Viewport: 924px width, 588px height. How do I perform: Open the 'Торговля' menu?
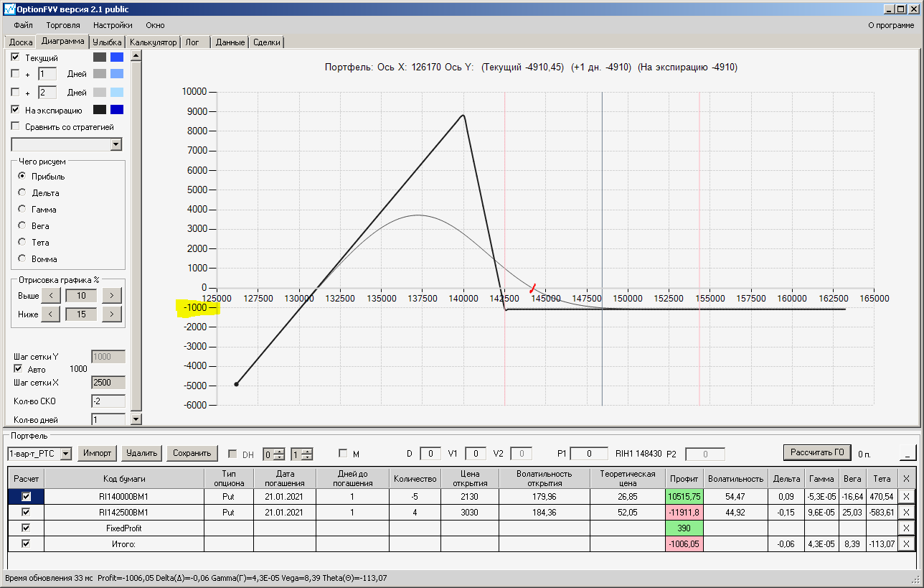[62, 25]
